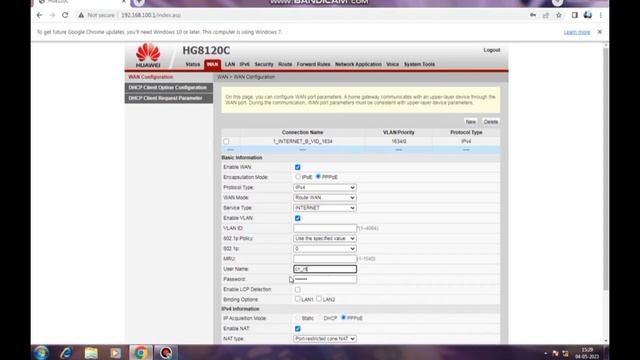Select PPPoE IP acquisition mode
Image resolution: width=640 pixels, height=360 pixels.
[343, 318]
